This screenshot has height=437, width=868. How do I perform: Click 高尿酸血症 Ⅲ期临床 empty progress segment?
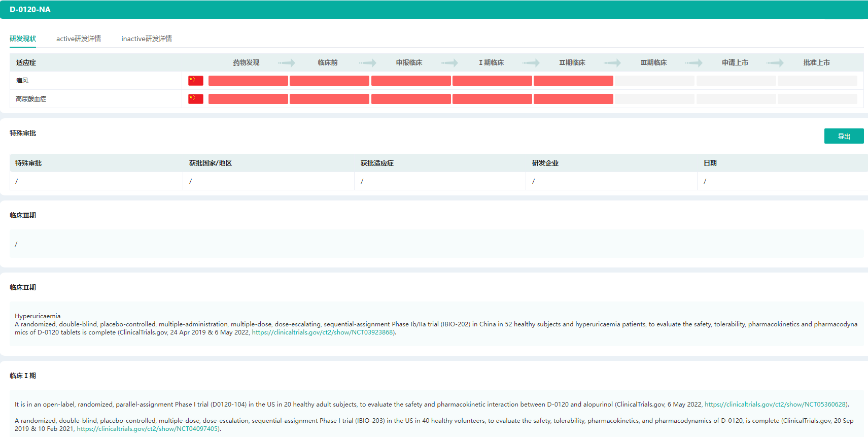coord(655,99)
